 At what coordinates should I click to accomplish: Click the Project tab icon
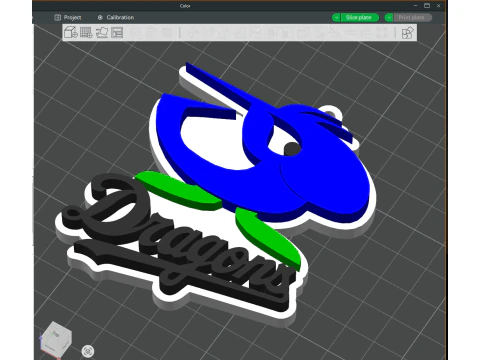pos(57,17)
